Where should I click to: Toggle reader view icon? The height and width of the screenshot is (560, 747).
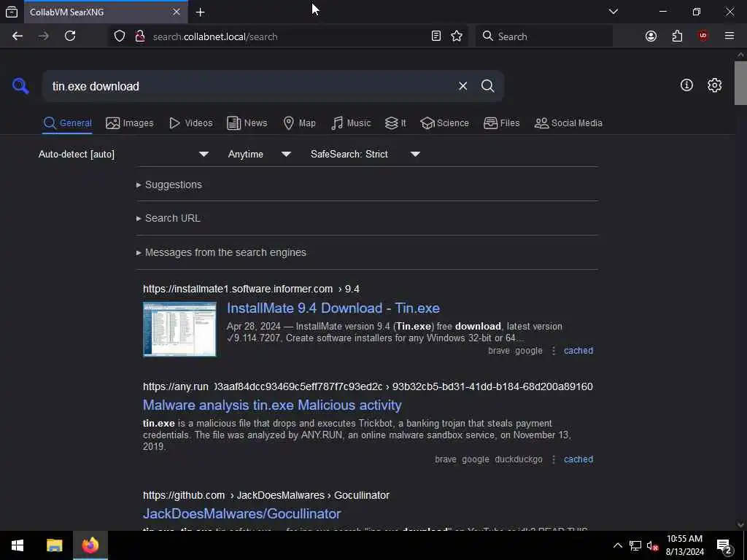point(436,36)
